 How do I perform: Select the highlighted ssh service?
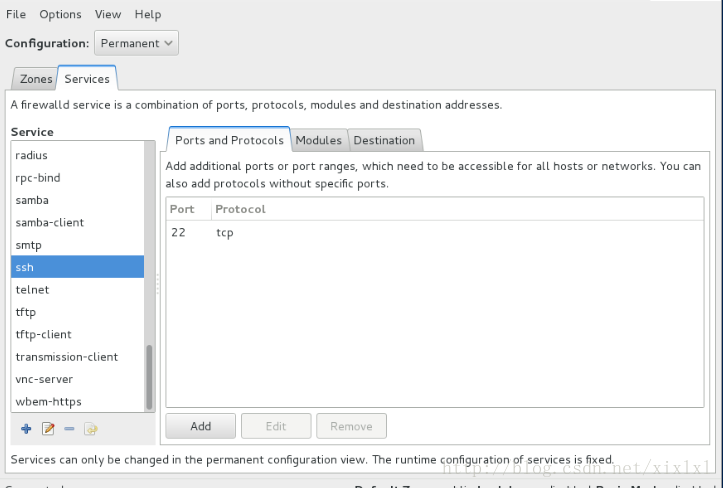(77, 267)
